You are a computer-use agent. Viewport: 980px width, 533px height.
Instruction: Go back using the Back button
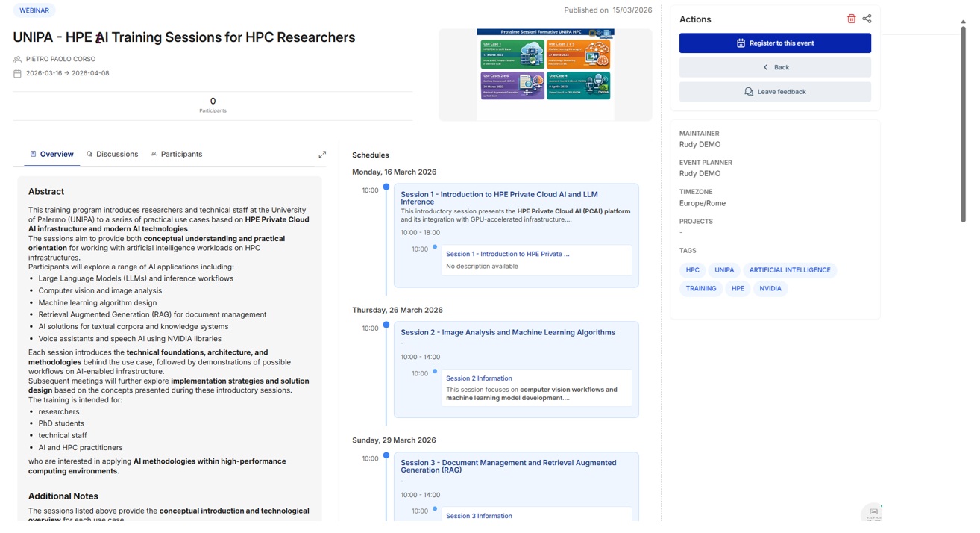tap(775, 67)
